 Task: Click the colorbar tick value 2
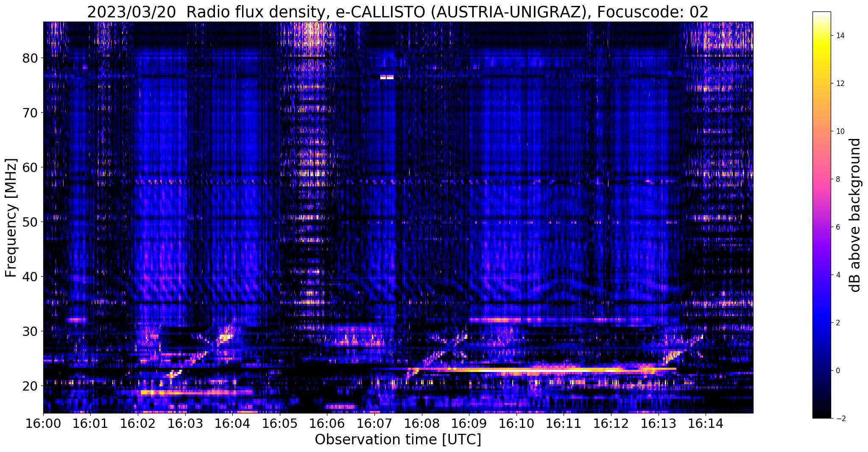[837, 323]
